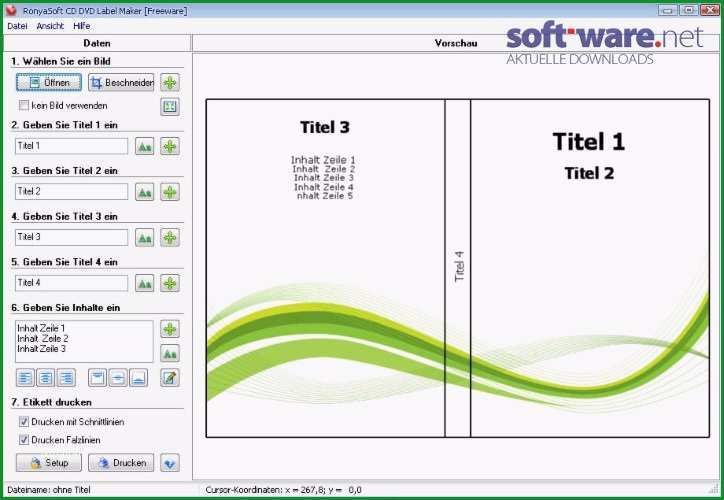Click the Titel 3 input field
Screen dimensions: 724x500
72,237
